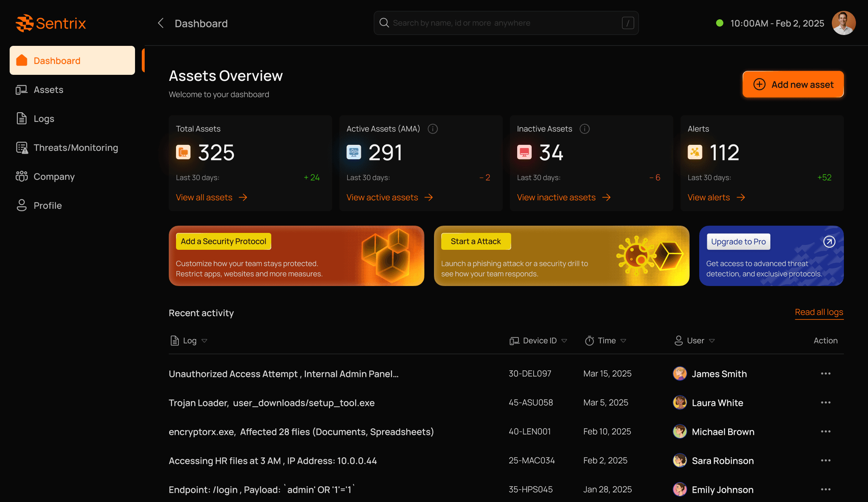Viewport: 868px width, 502px height.
Task: Follow the Read all logs link
Action: (819, 312)
